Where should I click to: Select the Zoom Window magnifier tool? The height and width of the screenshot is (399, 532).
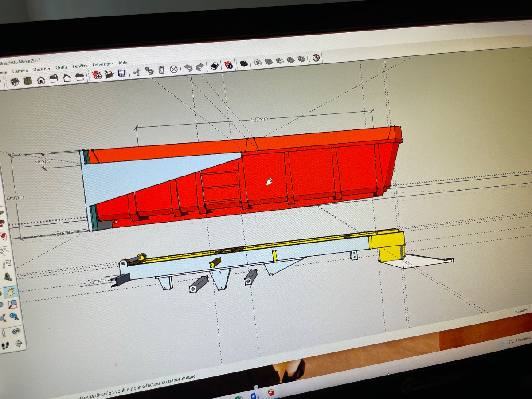[13, 305]
